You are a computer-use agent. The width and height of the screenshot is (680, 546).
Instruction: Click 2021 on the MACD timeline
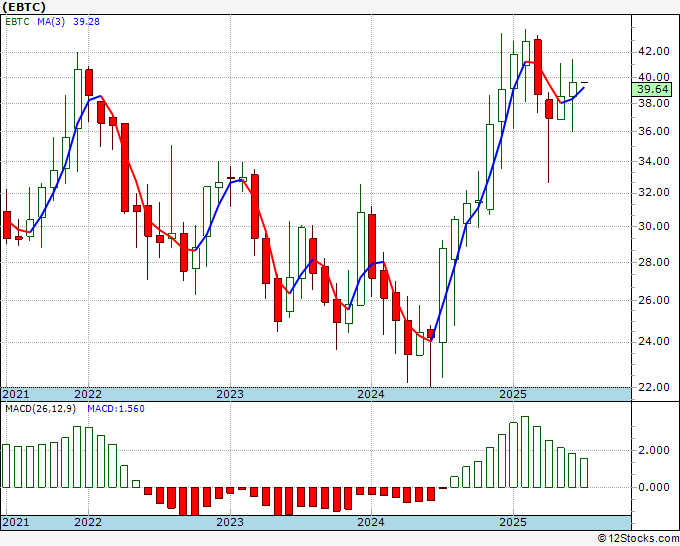pyautogui.click(x=16, y=522)
